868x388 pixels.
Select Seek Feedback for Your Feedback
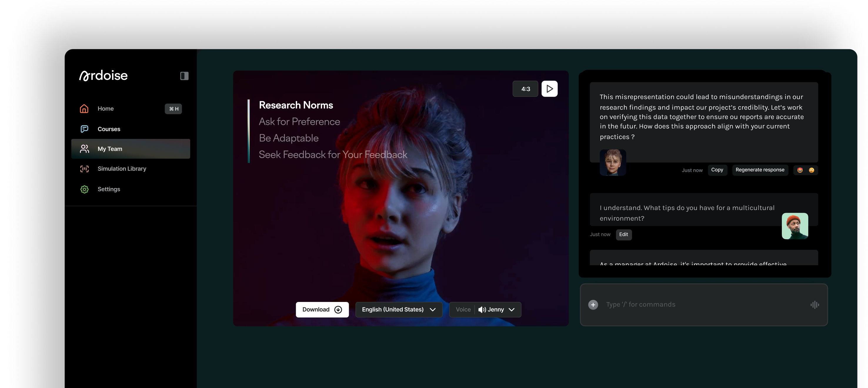(x=333, y=154)
